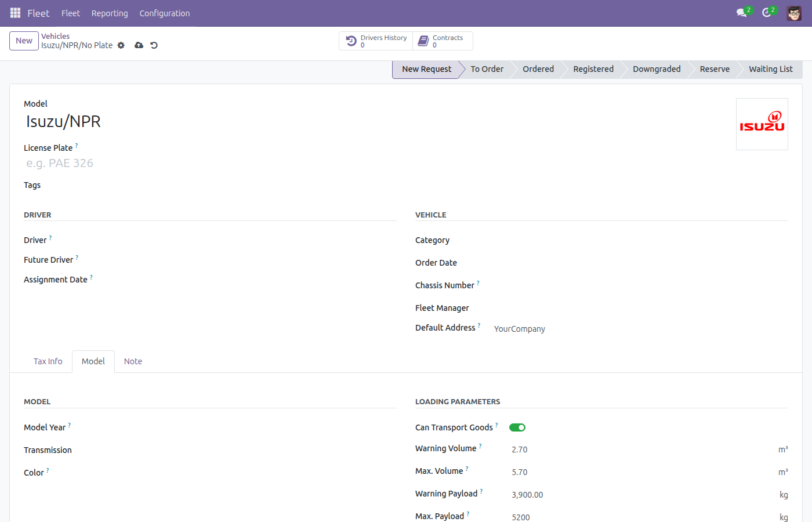Open Default Address field showing YourCompany

pos(641,329)
